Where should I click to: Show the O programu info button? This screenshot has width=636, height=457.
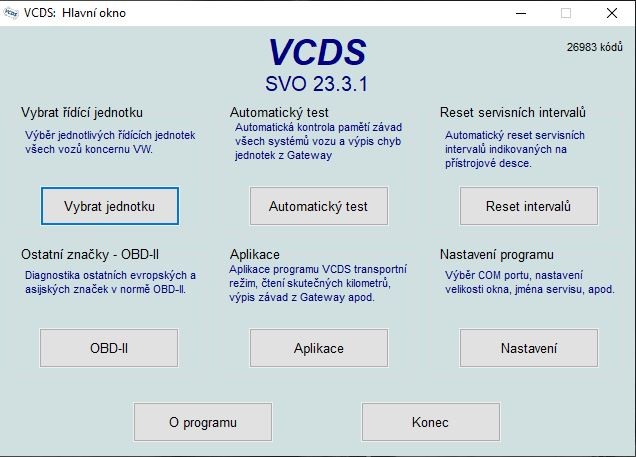click(x=203, y=422)
